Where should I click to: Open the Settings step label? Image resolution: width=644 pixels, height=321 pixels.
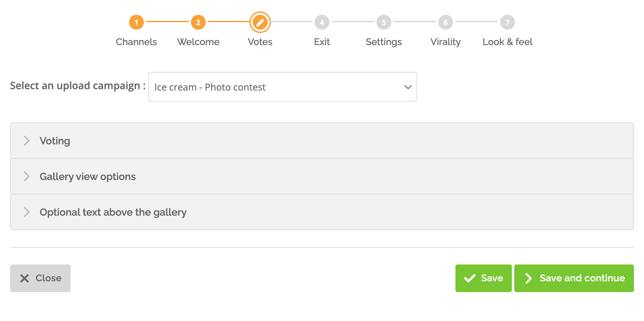[x=384, y=42]
